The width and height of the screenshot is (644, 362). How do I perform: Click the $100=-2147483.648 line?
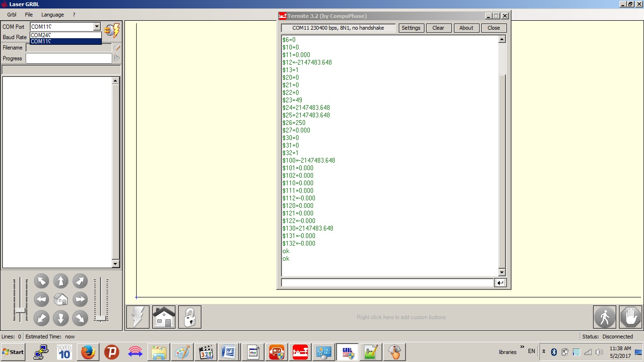(x=309, y=160)
